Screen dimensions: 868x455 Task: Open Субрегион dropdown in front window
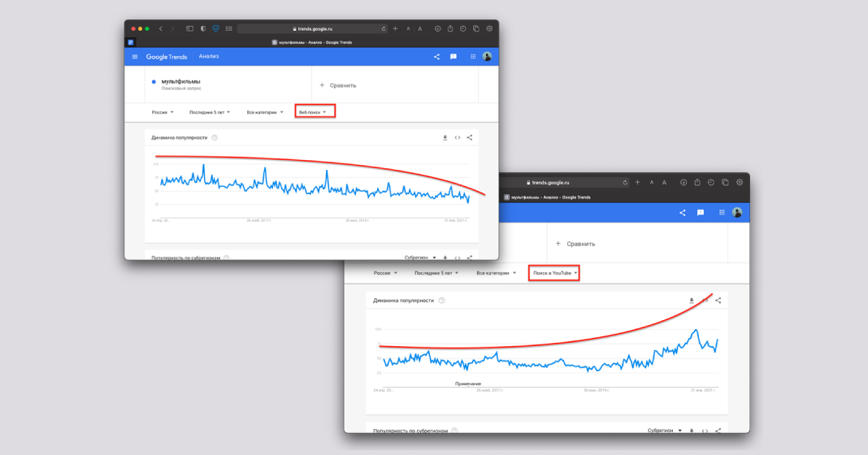(x=420, y=258)
